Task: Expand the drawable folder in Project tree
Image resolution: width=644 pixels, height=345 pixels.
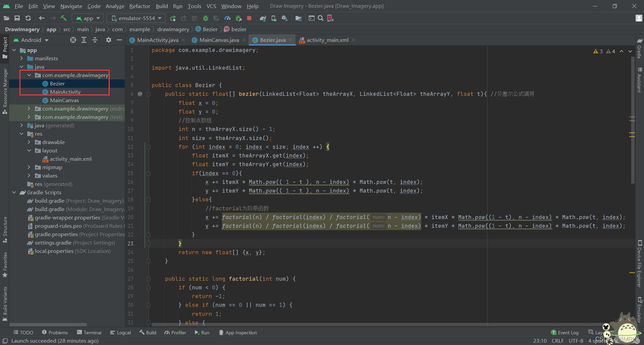Action: tap(30, 142)
